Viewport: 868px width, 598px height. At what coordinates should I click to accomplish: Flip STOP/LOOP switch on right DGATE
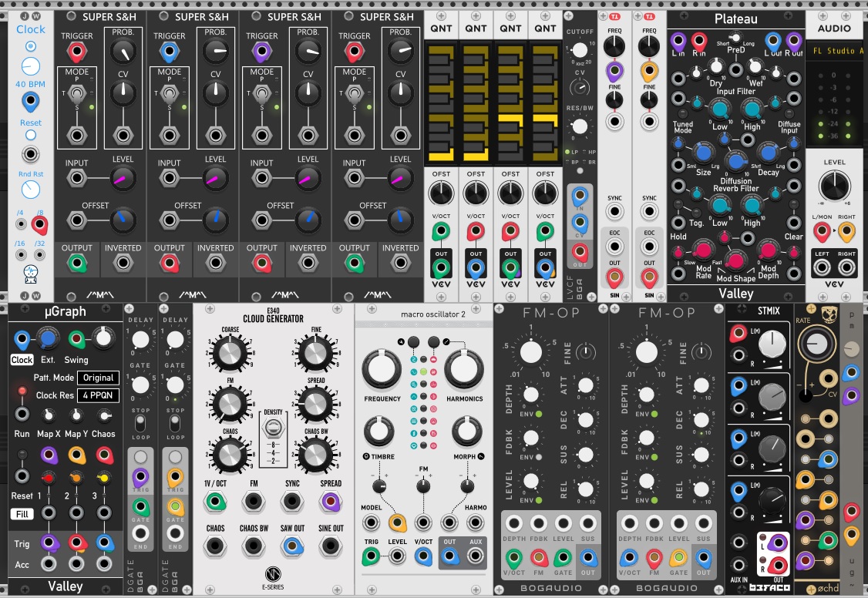[x=175, y=423]
